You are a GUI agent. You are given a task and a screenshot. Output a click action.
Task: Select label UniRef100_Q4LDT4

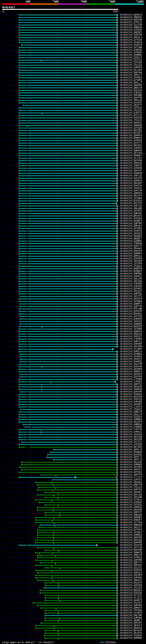131,583
